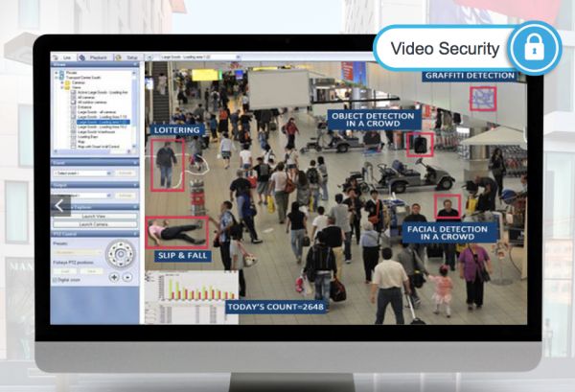The image size is (575, 392).
Task: Click the Live tab icon
Action: (x=56, y=58)
